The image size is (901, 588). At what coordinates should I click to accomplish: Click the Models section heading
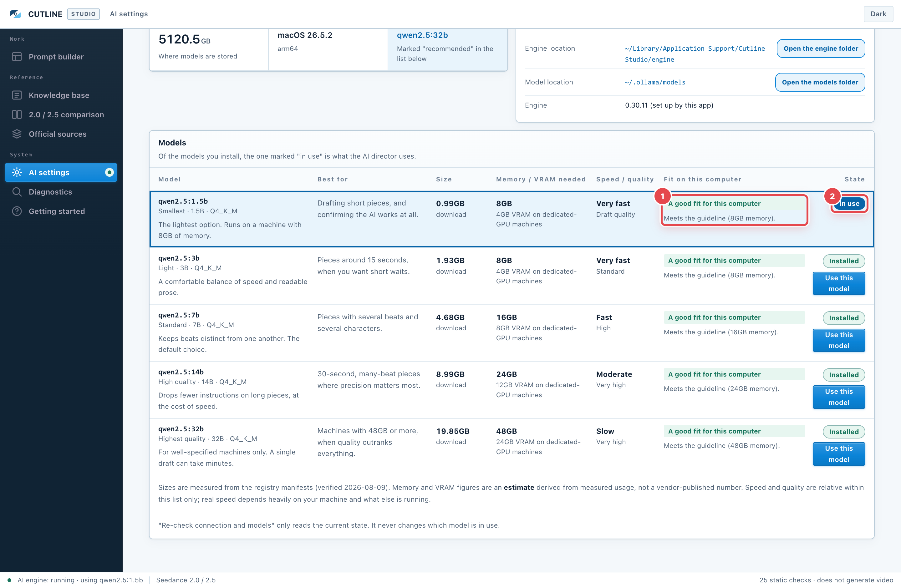click(172, 143)
